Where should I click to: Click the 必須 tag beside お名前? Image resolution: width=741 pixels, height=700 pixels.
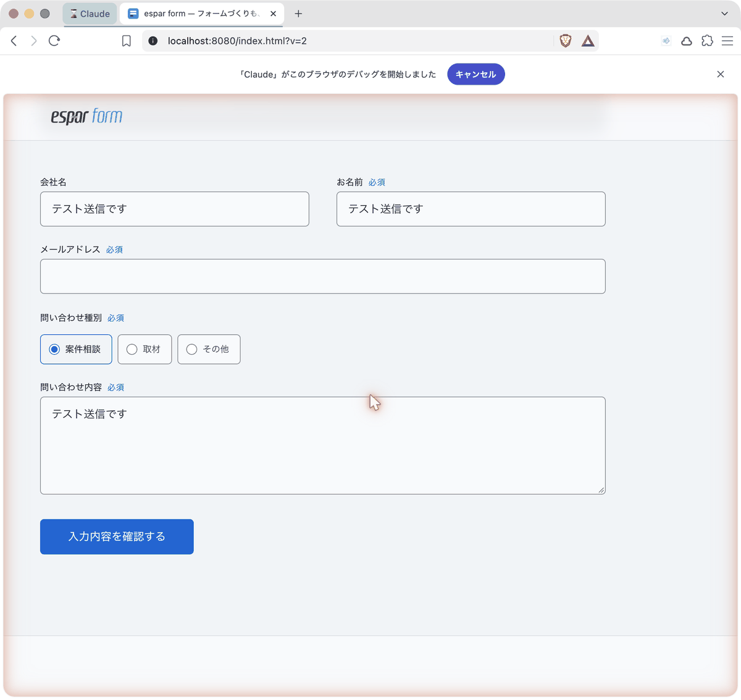377,182
